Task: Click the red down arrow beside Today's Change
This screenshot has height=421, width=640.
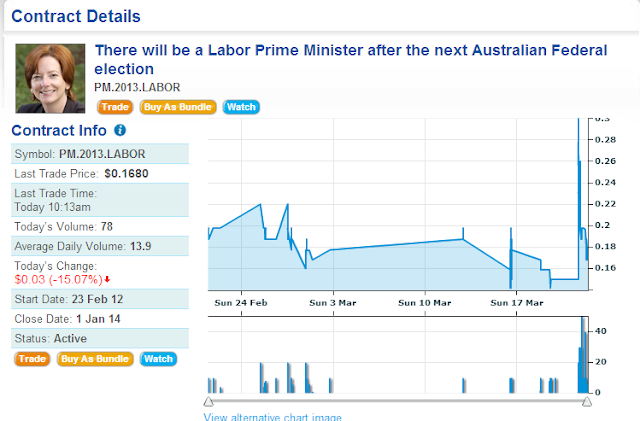Action: (108, 279)
